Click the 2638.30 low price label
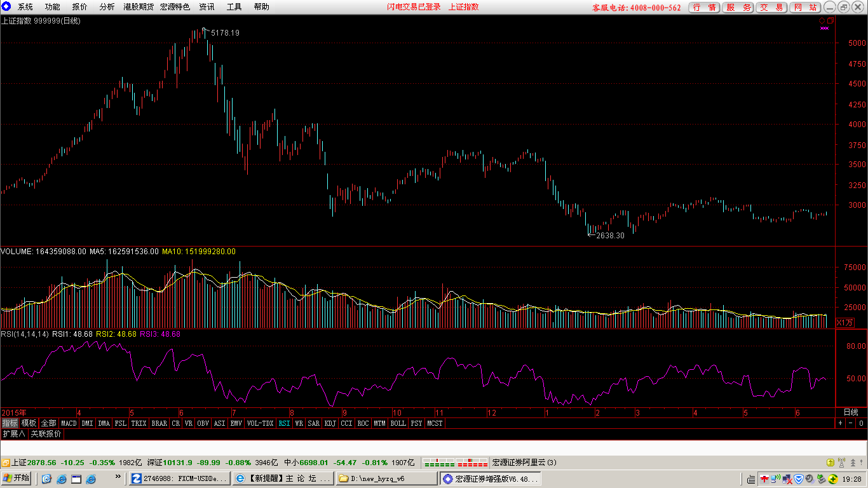868x488 pixels. point(610,235)
